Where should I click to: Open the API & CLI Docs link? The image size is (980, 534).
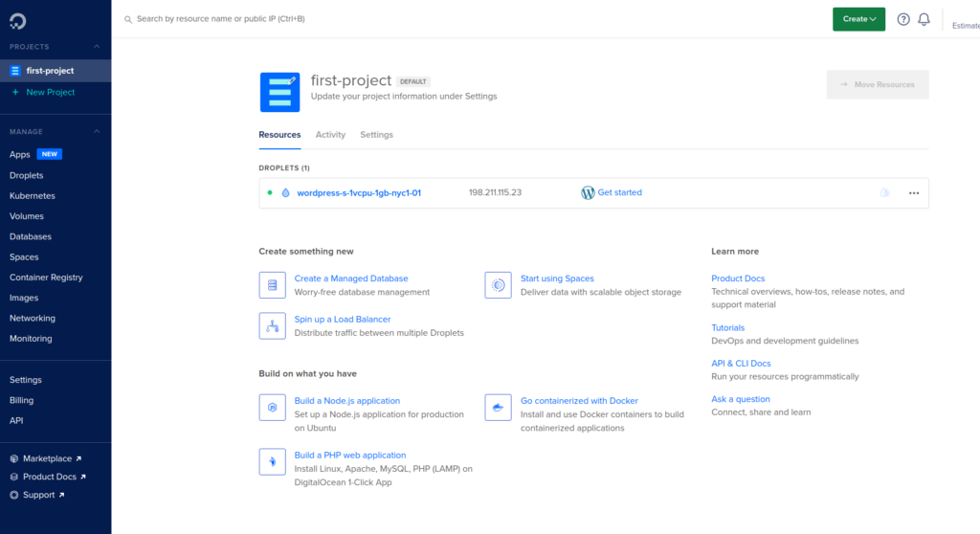(x=741, y=364)
